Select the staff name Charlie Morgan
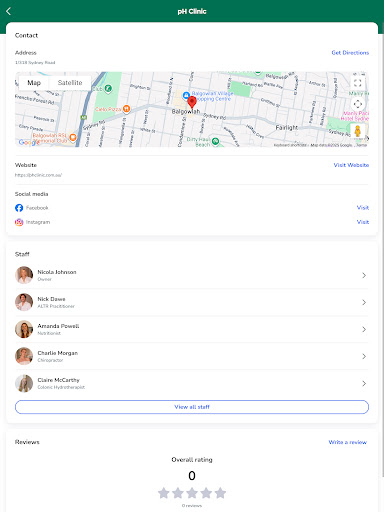384x512 pixels. tap(58, 353)
